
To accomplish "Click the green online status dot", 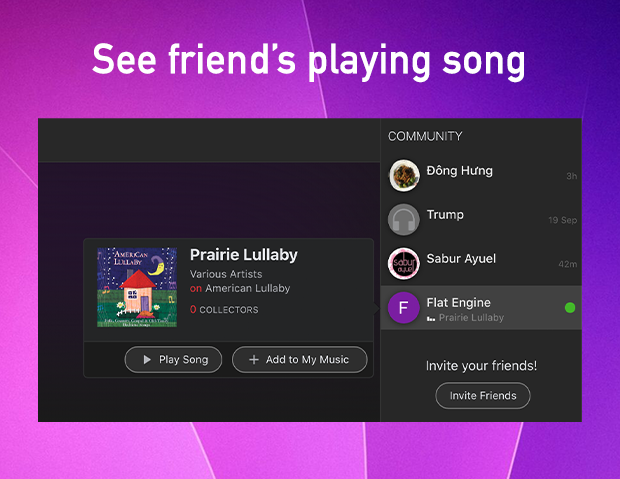I will [x=570, y=308].
